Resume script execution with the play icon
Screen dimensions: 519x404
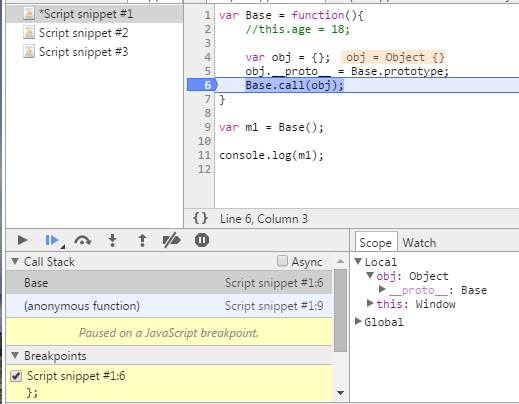tap(22, 240)
